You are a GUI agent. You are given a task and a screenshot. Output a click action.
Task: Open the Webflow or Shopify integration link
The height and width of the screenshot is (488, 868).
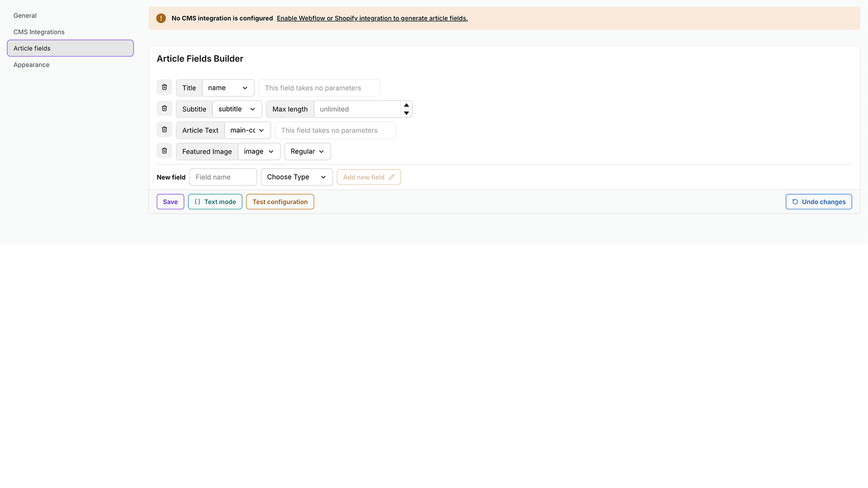pos(372,18)
